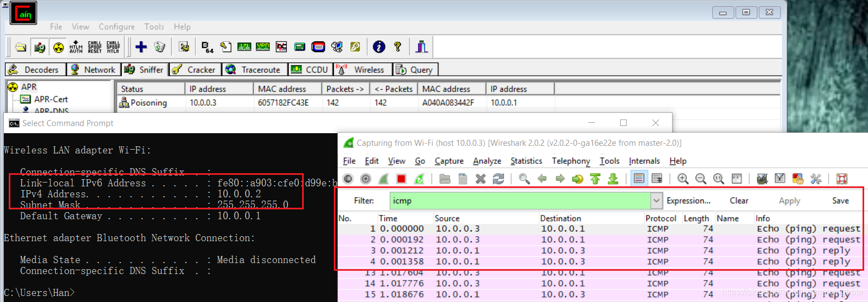
Task: Click the CHALL SPOOF NTLM toolbar icon
Action: (x=113, y=47)
